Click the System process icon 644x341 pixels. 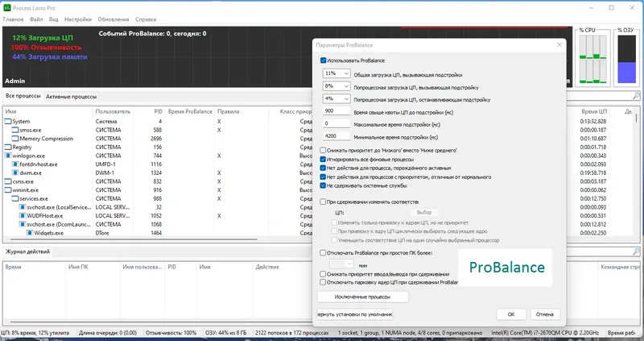tap(8, 122)
